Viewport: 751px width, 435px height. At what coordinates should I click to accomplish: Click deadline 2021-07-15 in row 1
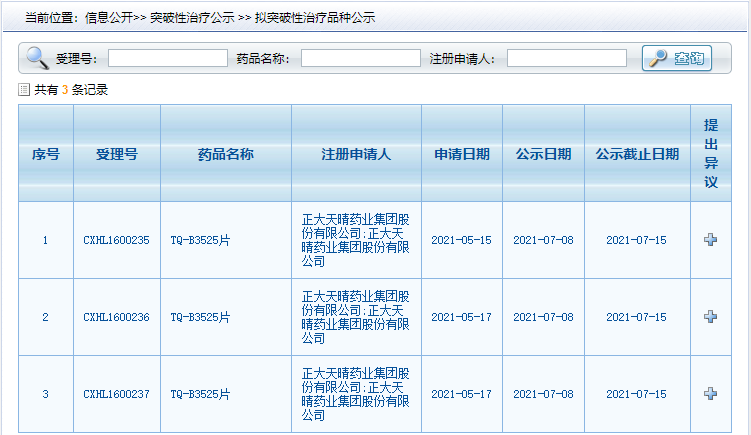(636, 240)
